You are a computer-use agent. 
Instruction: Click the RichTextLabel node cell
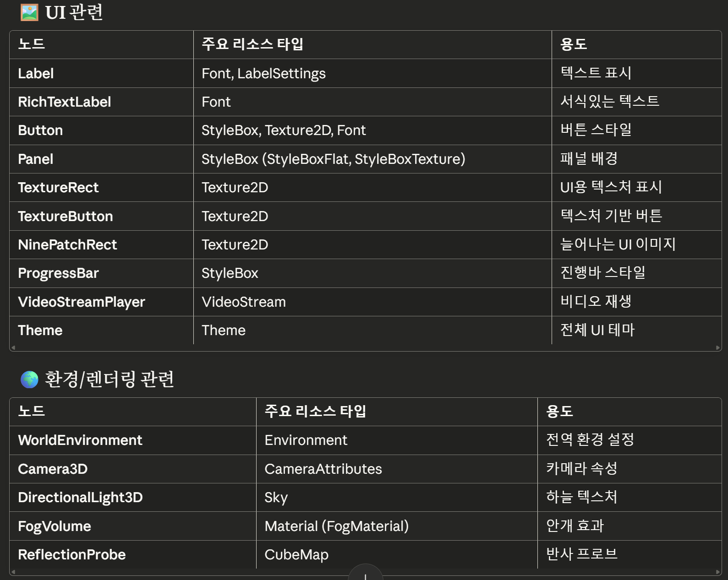64,102
